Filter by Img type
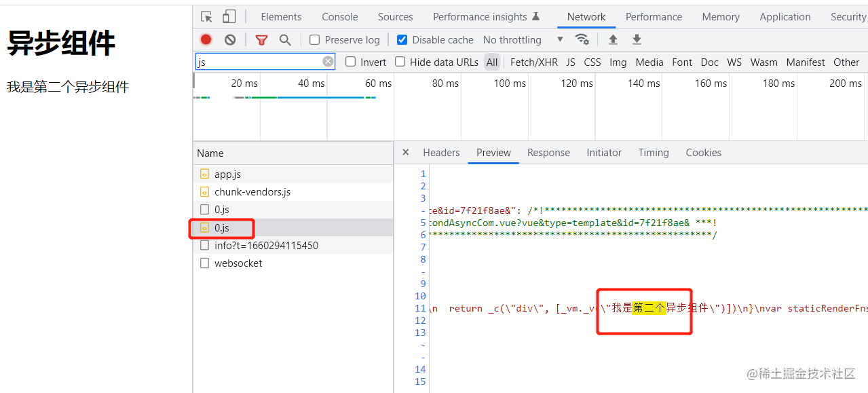The height and width of the screenshot is (393, 868). [x=618, y=62]
